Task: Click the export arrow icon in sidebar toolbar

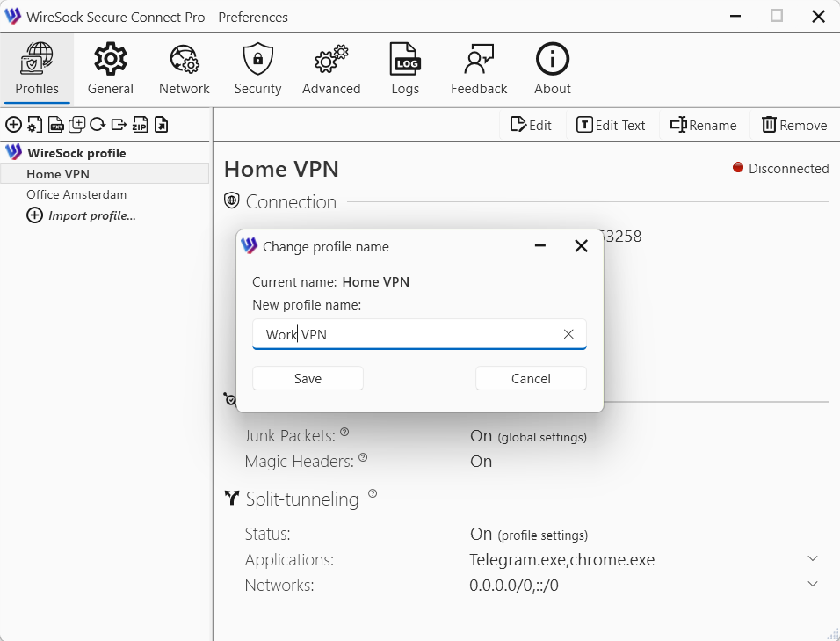Action: point(119,125)
